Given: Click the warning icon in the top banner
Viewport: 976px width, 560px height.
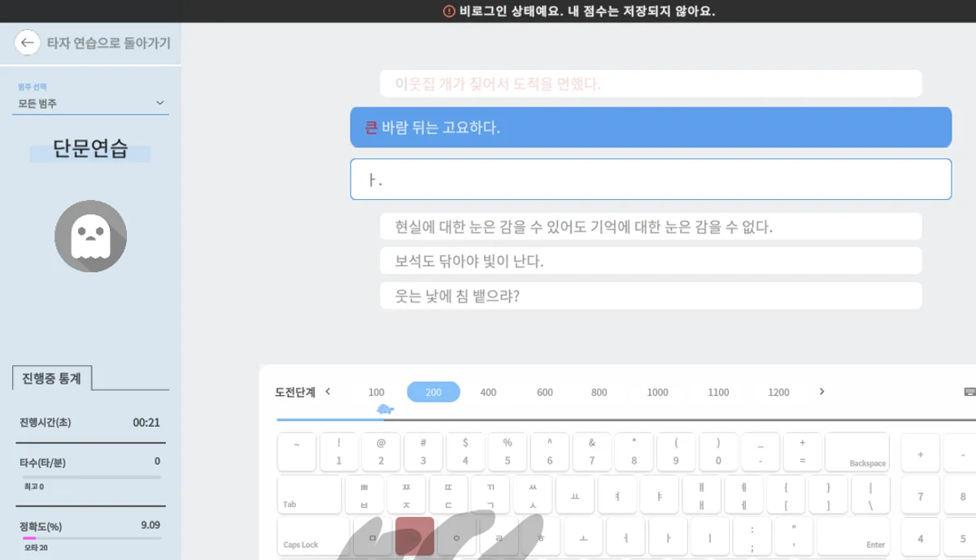Looking at the screenshot, I should coord(449,11).
